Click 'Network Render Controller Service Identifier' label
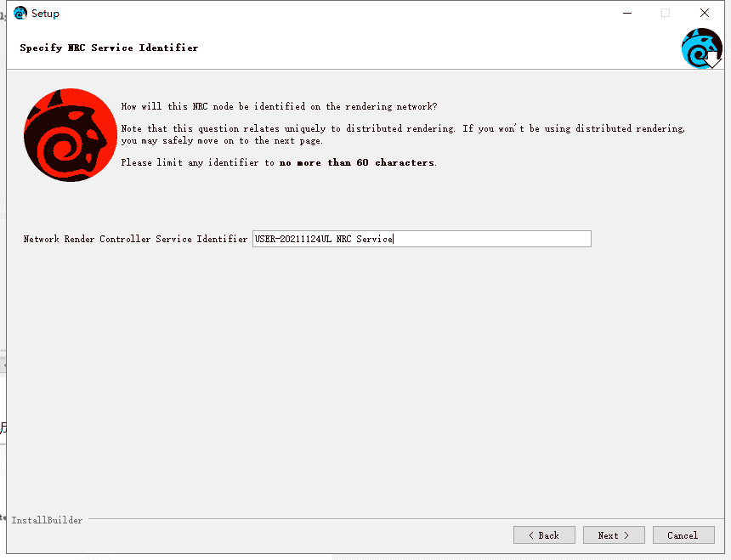Viewport: 731px width, 560px height. point(135,239)
